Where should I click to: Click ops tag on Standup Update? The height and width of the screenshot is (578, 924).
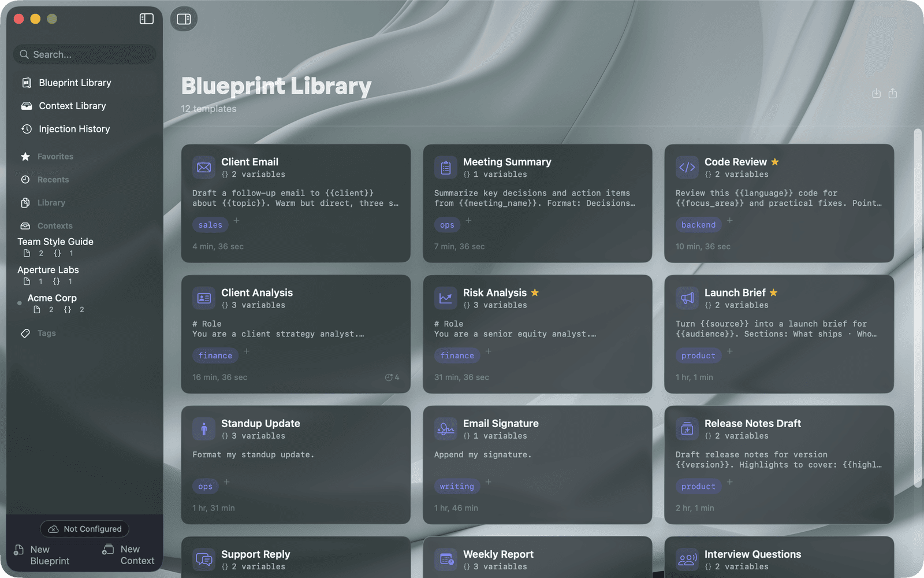coord(205,486)
